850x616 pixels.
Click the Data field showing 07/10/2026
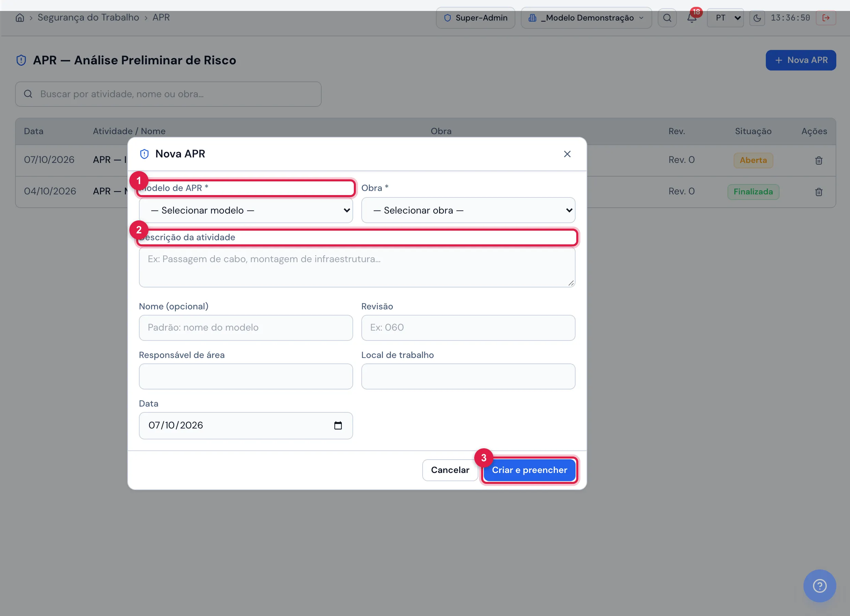[x=246, y=425]
